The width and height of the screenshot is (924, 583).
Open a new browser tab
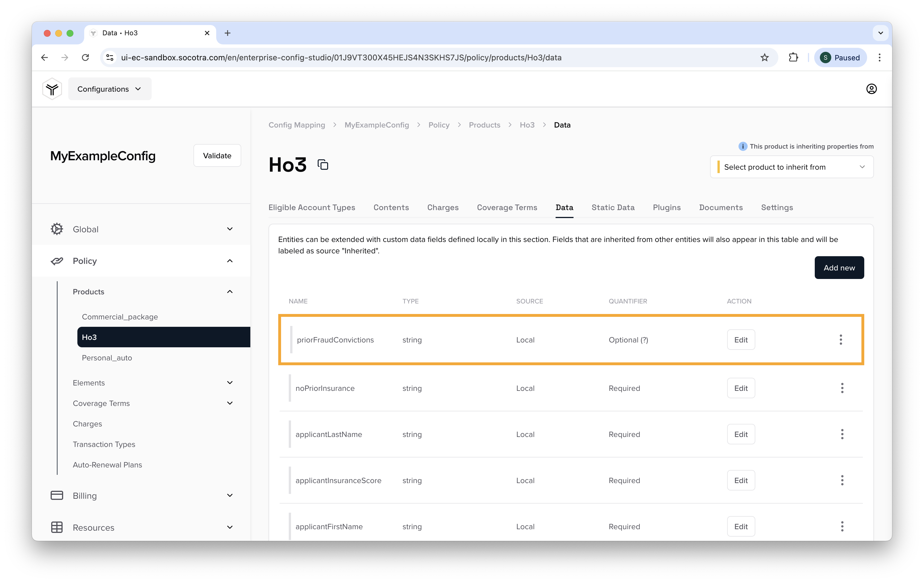point(228,33)
